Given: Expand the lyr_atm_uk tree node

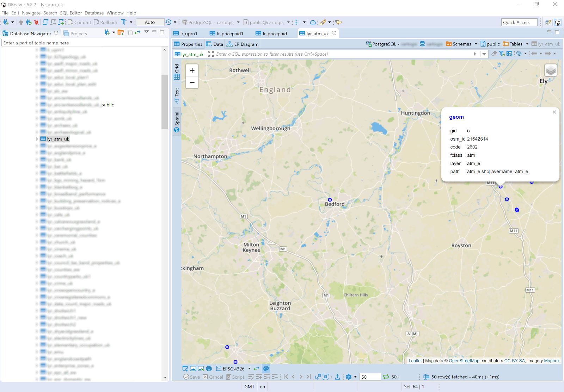Looking at the screenshot, I should tap(37, 139).
